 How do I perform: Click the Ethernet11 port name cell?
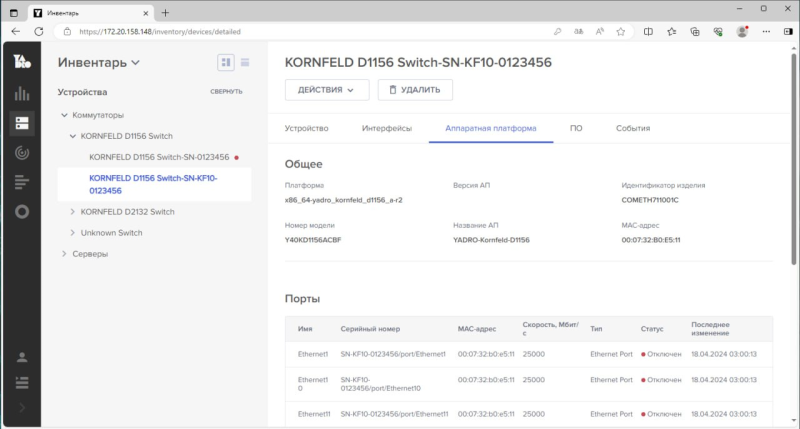pyautogui.click(x=314, y=414)
